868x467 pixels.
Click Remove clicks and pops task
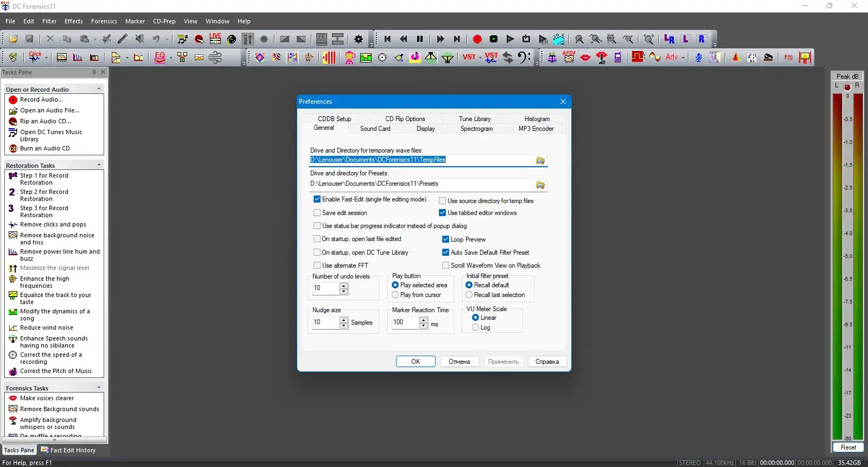(53, 224)
